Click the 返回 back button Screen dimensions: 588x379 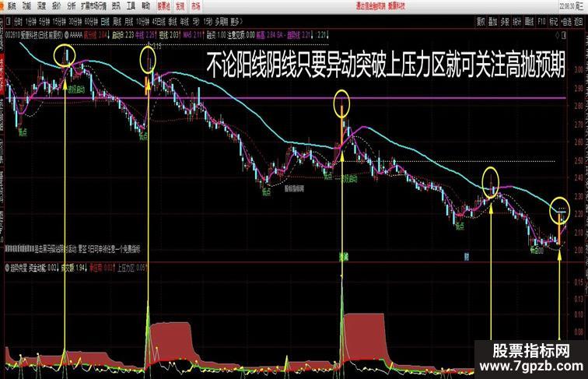tap(578, 22)
